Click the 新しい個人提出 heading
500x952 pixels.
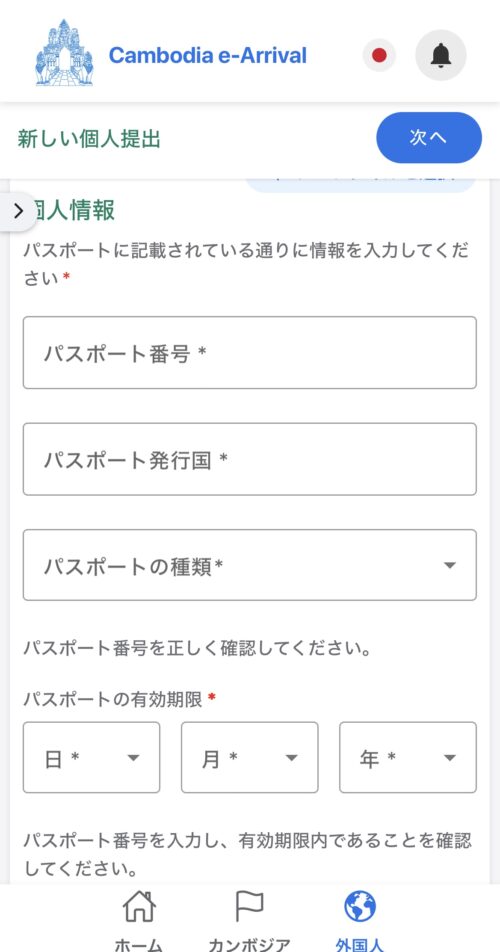coord(89,139)
